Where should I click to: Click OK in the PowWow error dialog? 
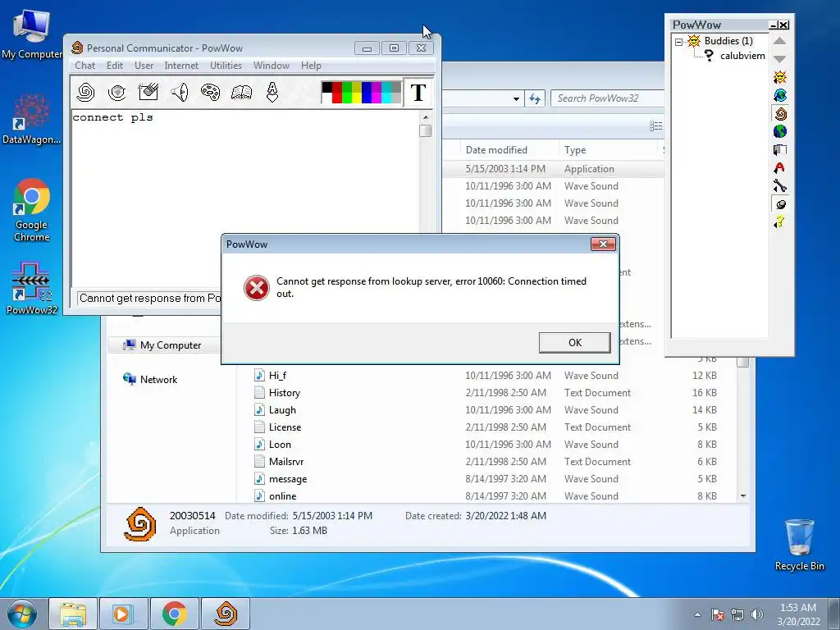coord(575,342)
